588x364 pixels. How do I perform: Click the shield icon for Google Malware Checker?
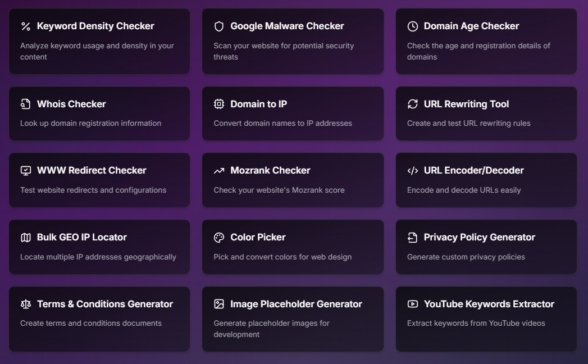click(219, 26)
